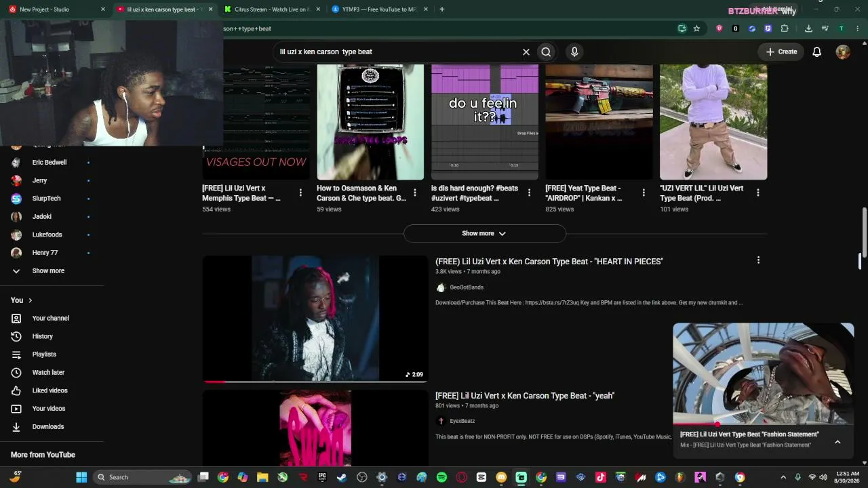Open the 'do u feelin it??' thumbnail
This screenshot has width=868, height=488.
click(485, 122)
